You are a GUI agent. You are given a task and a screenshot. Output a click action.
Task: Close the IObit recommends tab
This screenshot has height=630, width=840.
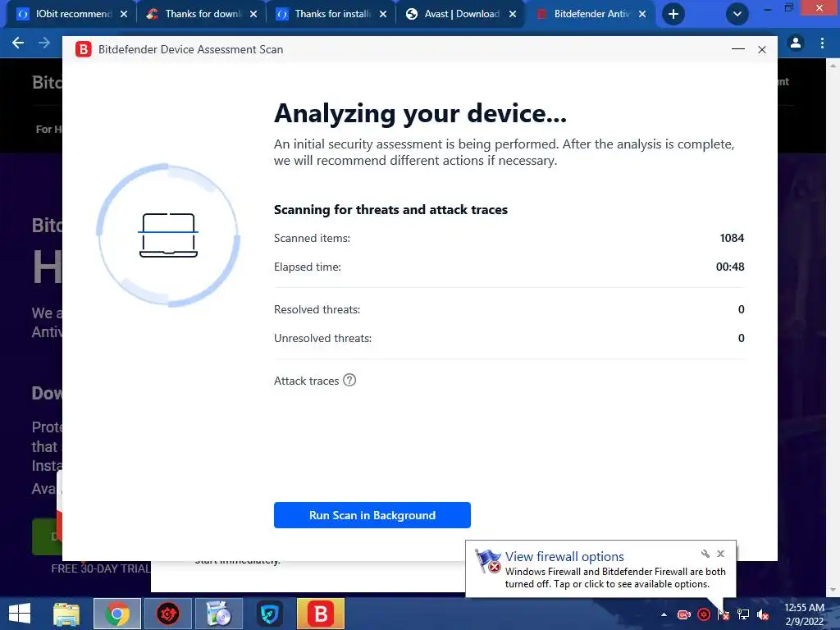coord(124,14)
